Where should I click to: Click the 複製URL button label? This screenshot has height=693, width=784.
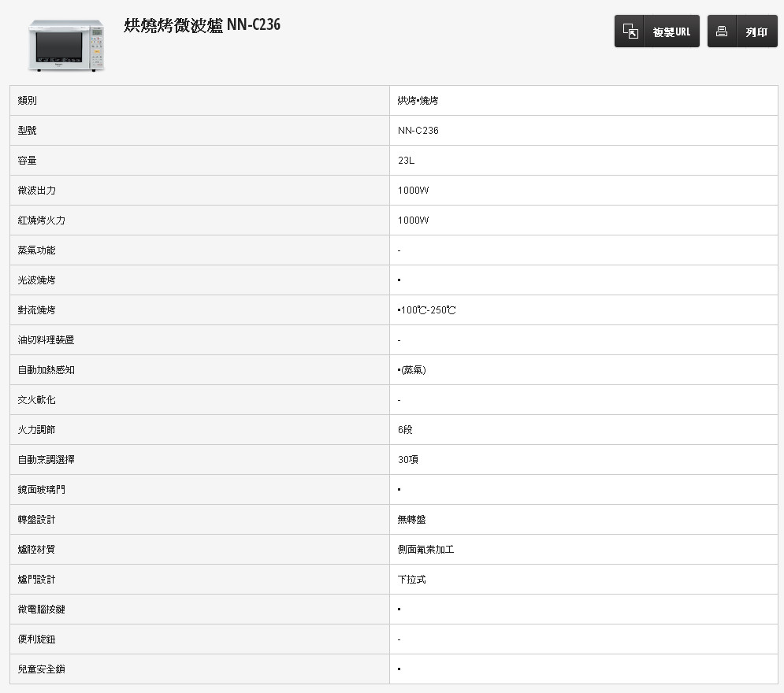(671, 32)
